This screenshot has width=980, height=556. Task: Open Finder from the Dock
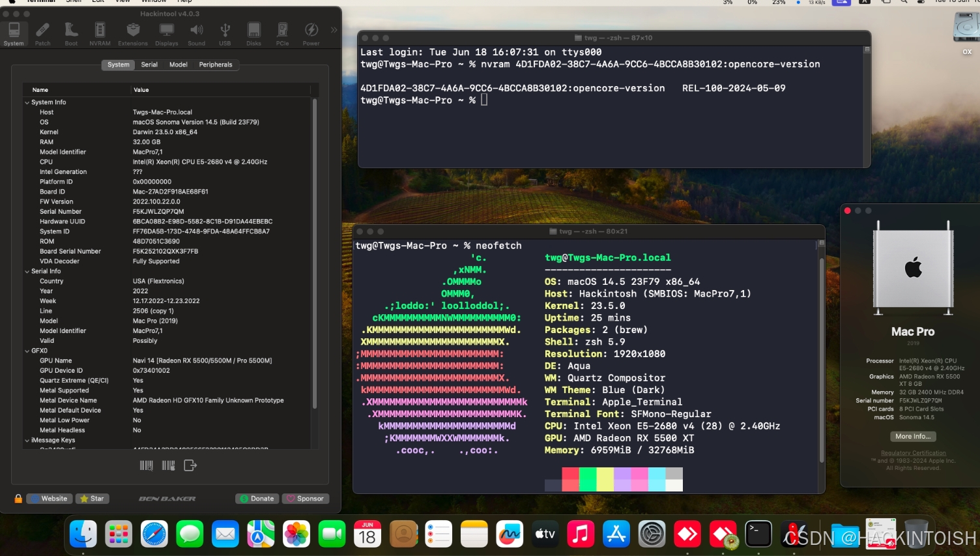(83, 534)
